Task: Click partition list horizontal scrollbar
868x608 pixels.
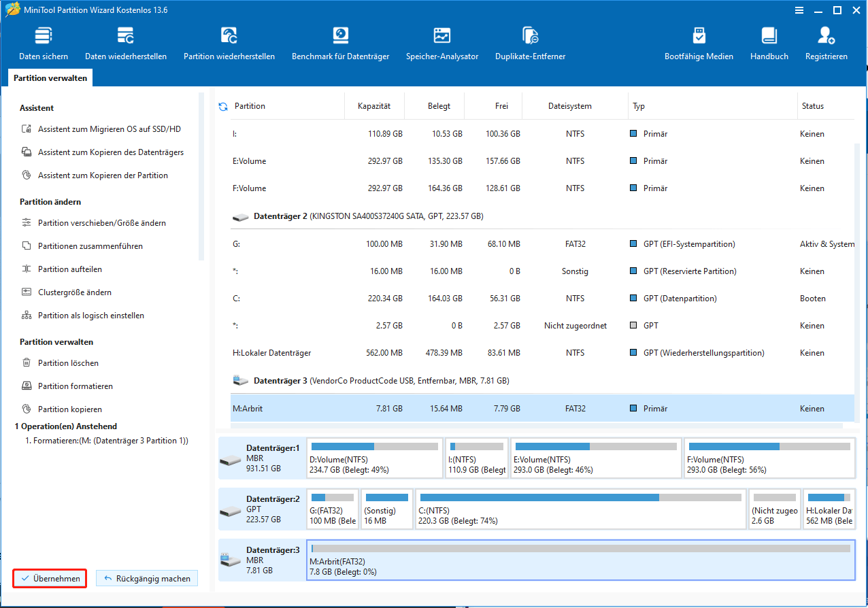Action: [x=536, y=426]
